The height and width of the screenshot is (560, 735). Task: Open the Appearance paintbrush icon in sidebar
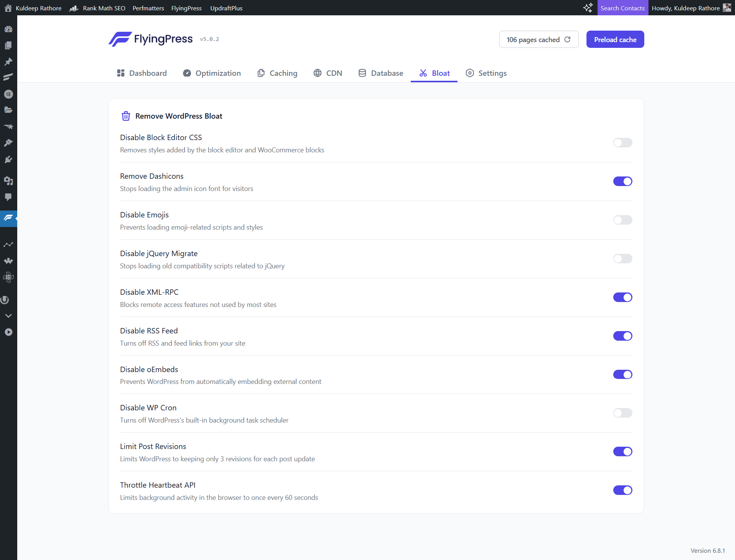click(8, 143)
